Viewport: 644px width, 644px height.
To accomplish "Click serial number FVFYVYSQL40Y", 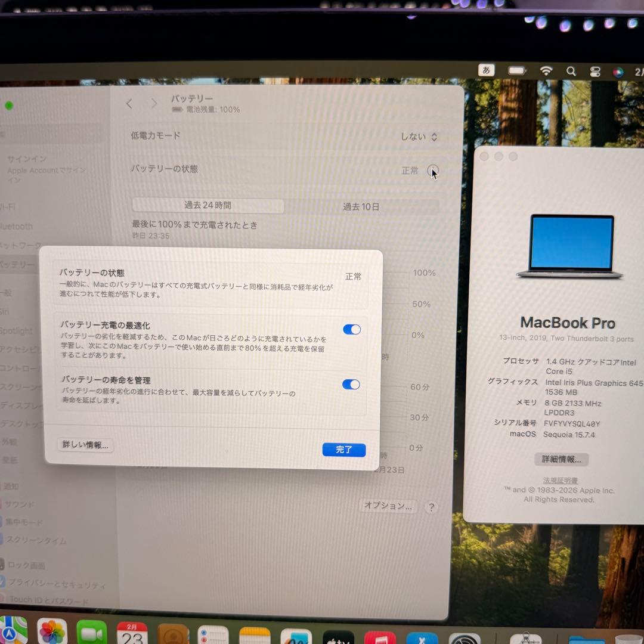I will point(572,423).
